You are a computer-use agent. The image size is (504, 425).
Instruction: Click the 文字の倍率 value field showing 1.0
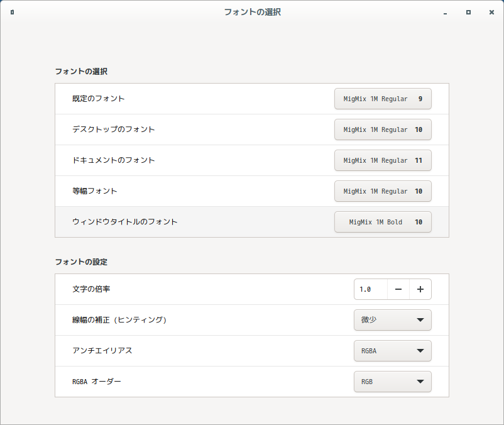pyautogui.click(x=371, y=289)
